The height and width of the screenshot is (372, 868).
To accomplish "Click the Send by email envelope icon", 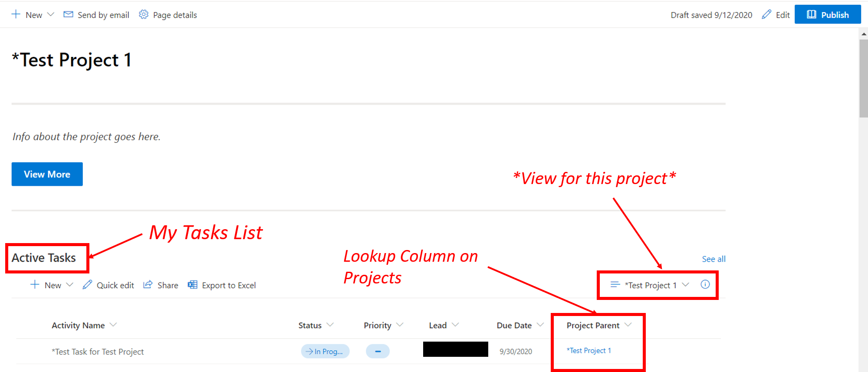I will click(68, 14).
